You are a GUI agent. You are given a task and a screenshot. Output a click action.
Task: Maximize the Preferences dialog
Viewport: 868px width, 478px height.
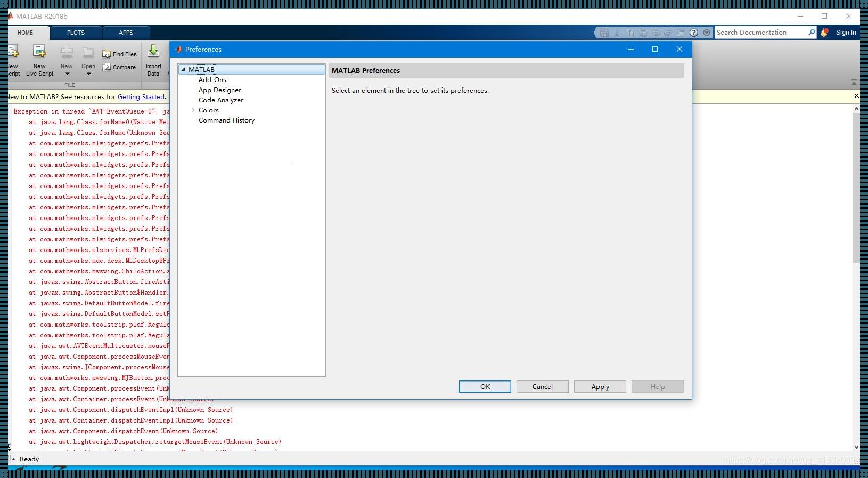(x=655, y=49)
